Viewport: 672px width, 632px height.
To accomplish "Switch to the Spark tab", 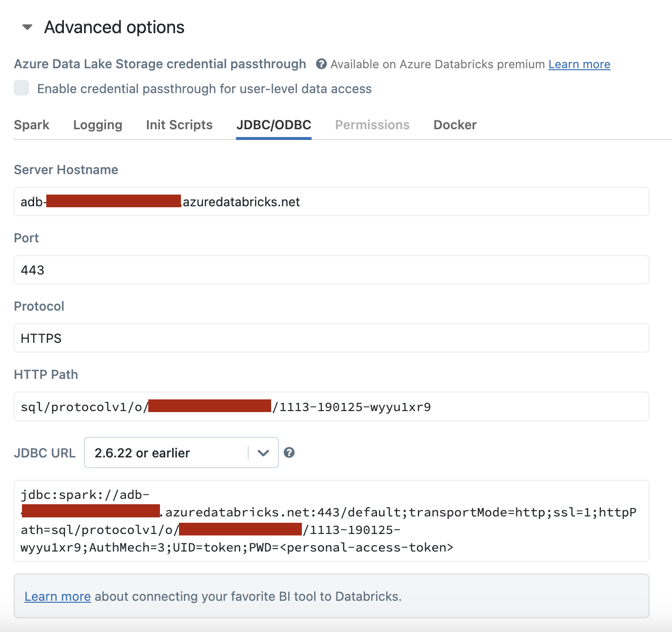I will 32,125.
